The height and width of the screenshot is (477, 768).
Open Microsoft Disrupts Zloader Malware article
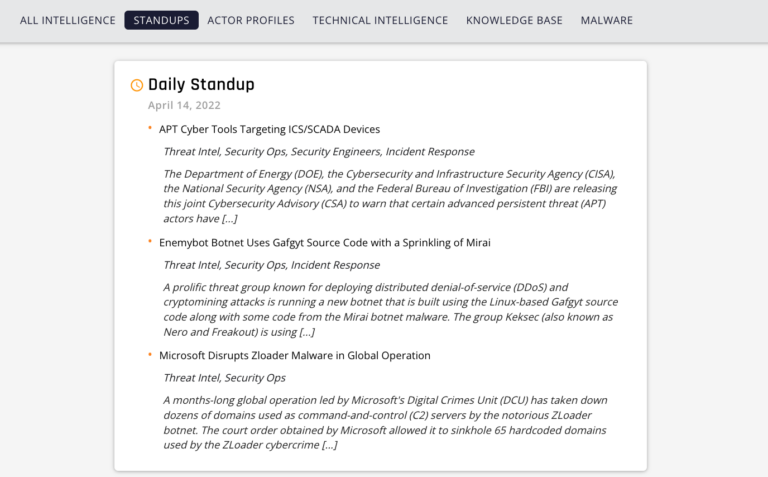[x=294, y=356]
